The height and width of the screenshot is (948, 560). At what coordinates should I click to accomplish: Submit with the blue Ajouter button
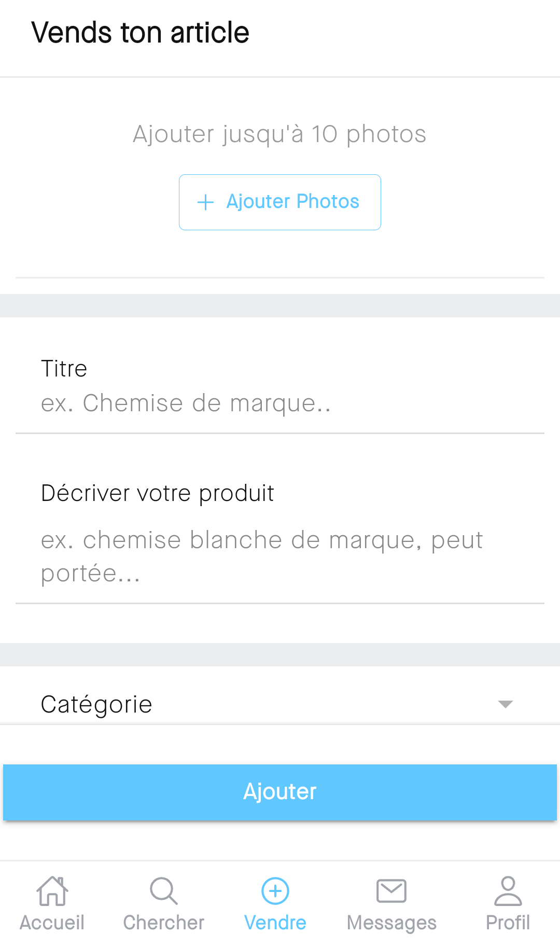tap(280, 792)
